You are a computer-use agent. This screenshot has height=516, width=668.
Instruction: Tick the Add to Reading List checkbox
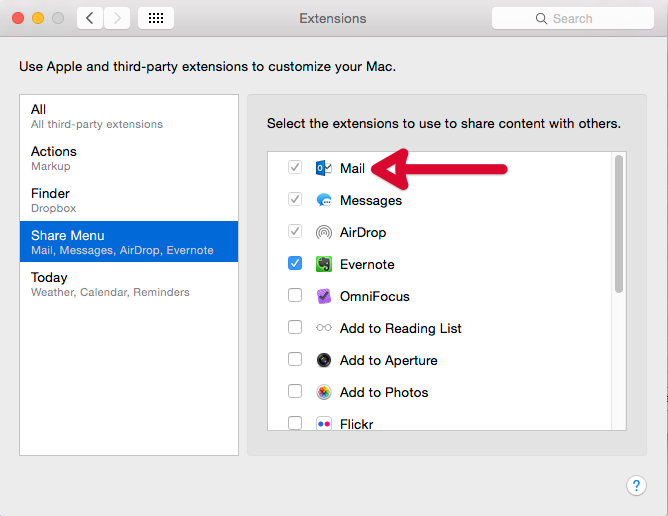(295, 328)
